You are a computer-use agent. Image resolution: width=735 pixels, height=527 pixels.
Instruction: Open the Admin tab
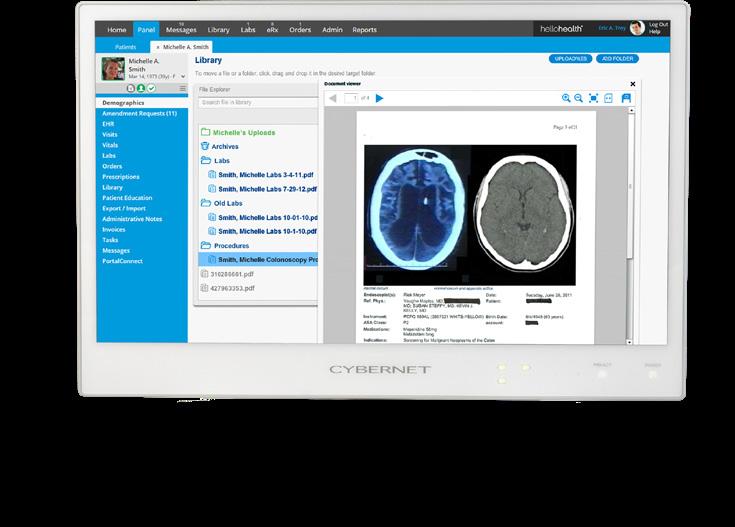[332, 30]
